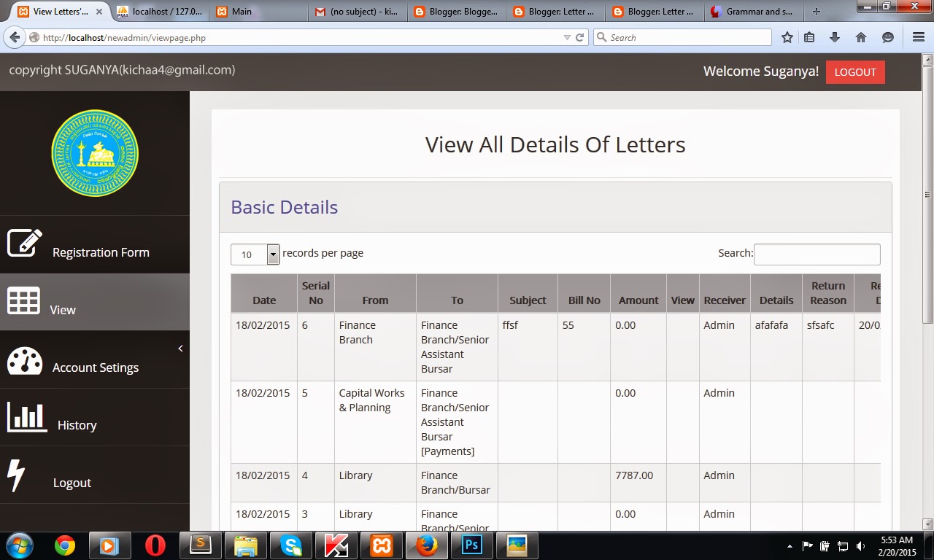Click the Logout lightning bolt icon

[18, 475]
